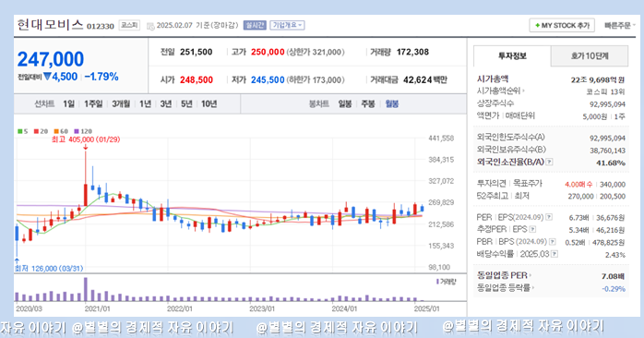Select the 3년 line chart period
Image resolution: width=644 pixels, height=338 pixels.
[x=166, y=104]
